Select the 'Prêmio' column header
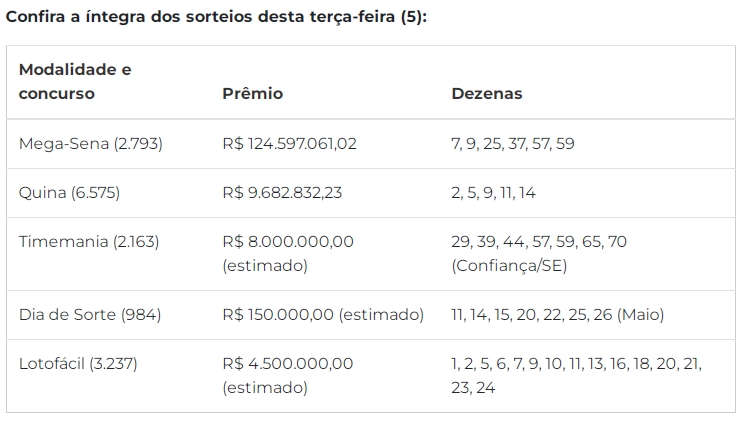The height and width of the screenshot is (422, 743). click(x=253, y=93)
